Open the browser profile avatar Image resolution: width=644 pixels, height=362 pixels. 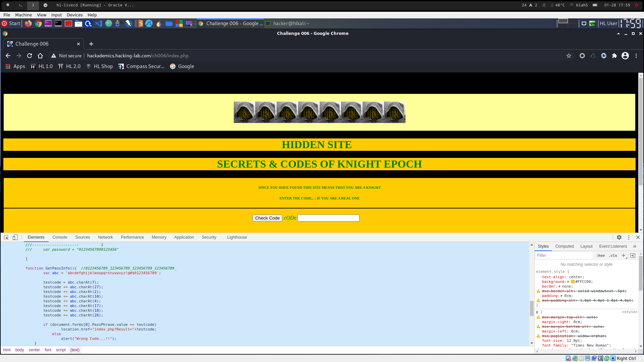coord(625,56)
